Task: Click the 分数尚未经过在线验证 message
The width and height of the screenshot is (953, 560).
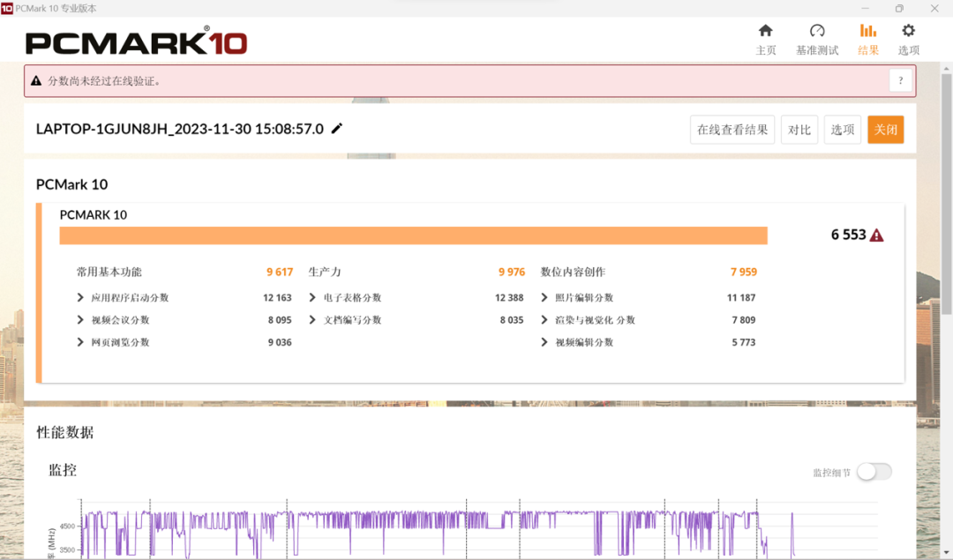Action: point(104,81)
